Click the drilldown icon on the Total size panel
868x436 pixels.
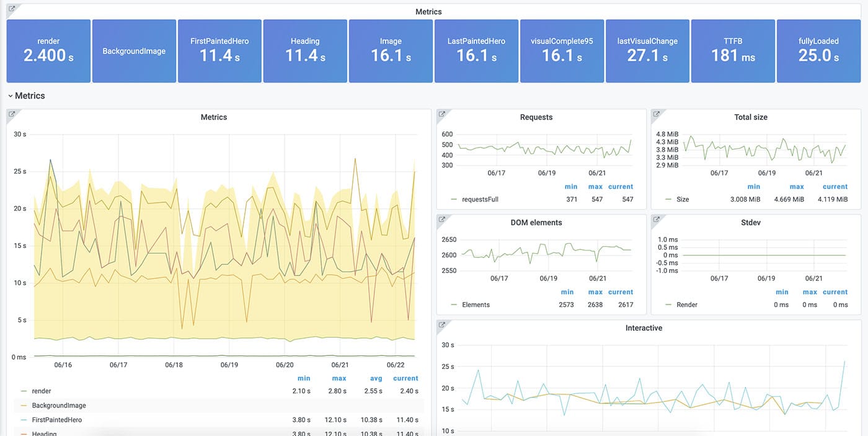click(655, 113)
